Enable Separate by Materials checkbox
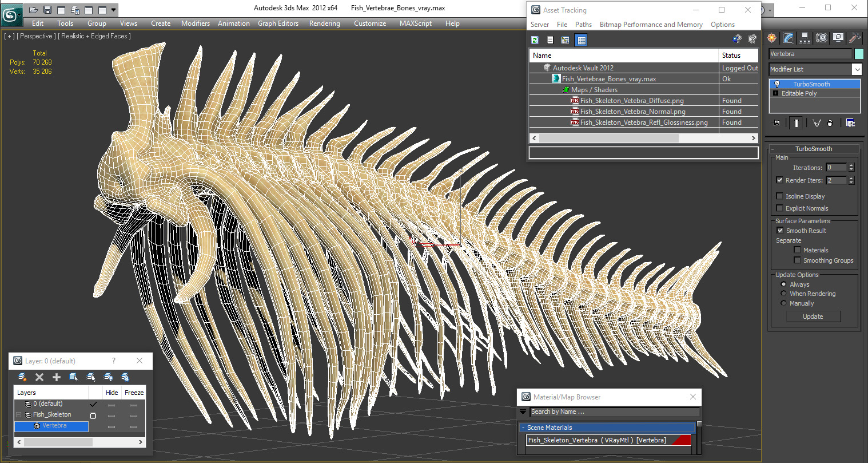Screen dimensions: 868x463 pos(797,250)
